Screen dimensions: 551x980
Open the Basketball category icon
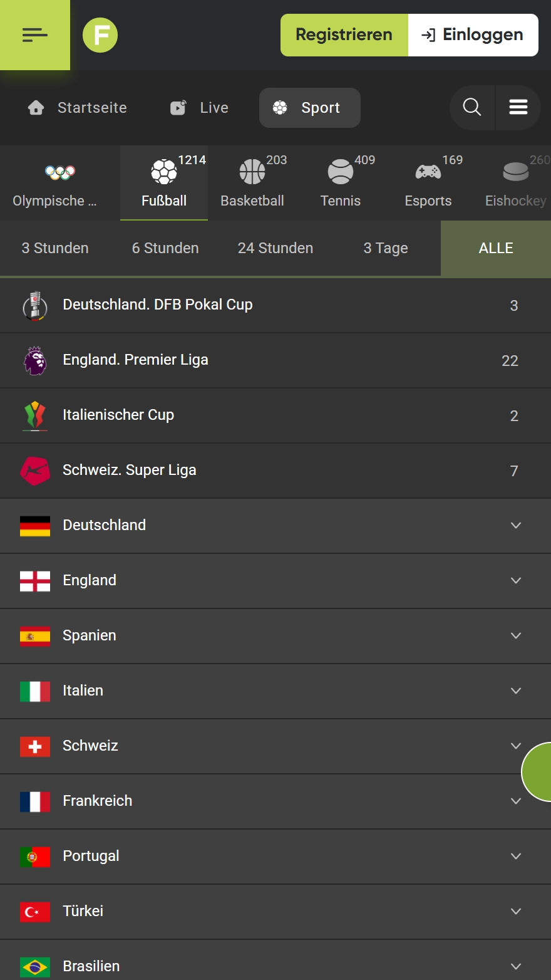coord(252,171)
